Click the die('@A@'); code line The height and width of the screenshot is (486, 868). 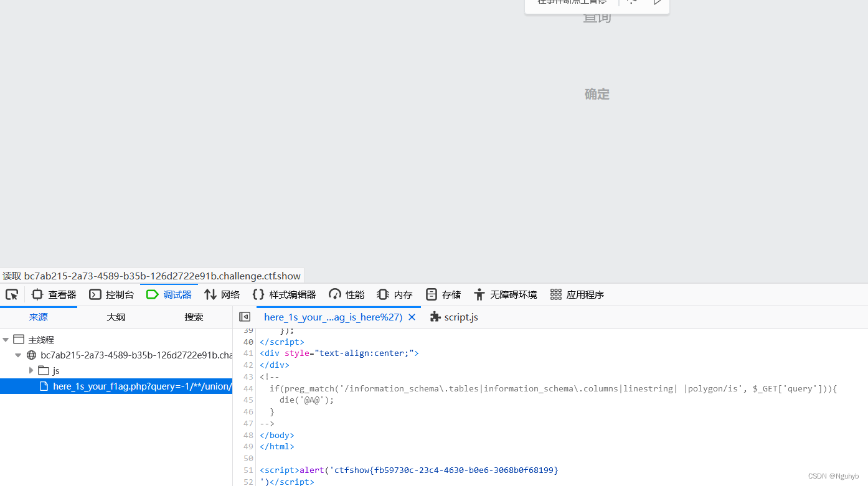click(307, 400)
